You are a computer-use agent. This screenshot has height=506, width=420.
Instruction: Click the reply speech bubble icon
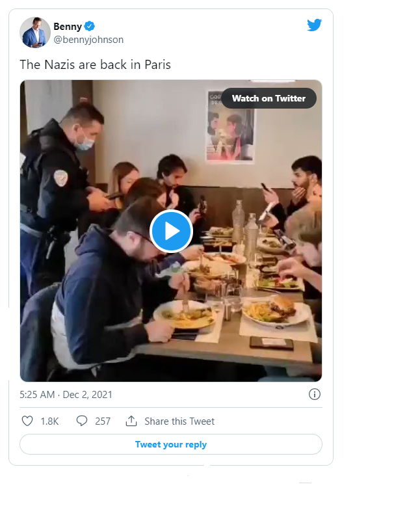tap(82, 421)
